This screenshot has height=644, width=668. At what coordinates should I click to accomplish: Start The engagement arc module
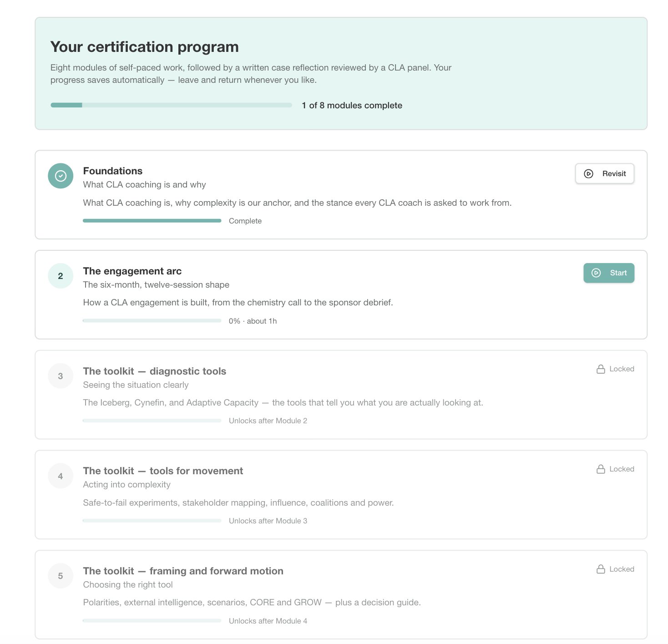click(x=609, y=273)
